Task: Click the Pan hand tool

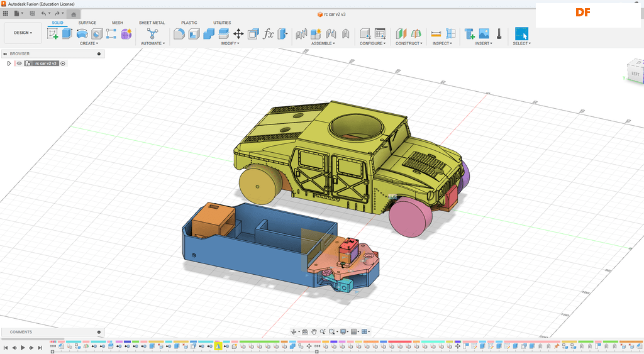Action: (314, 331)
